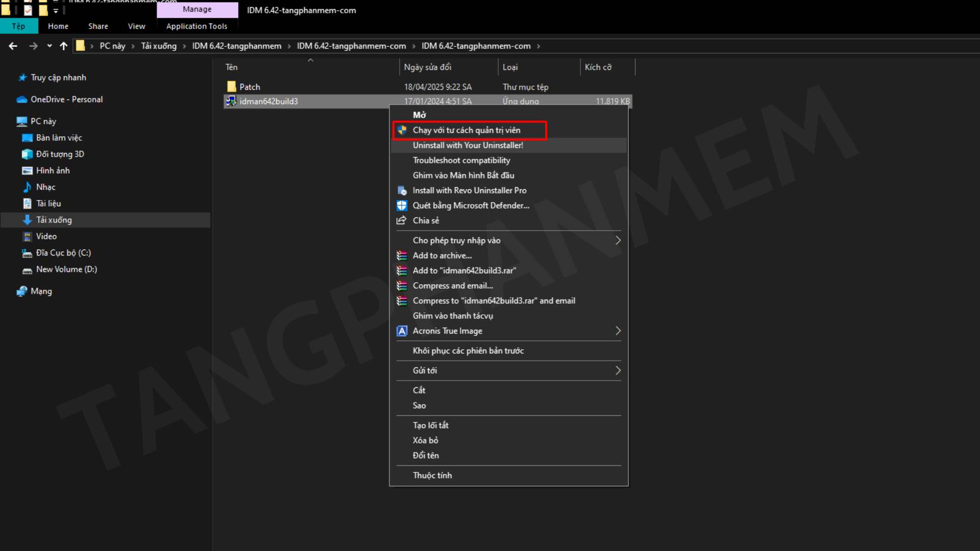The height and width of the screenshot is (551, 980).
Task: Choose Thuộc tính from context menu
Action: 432,475
